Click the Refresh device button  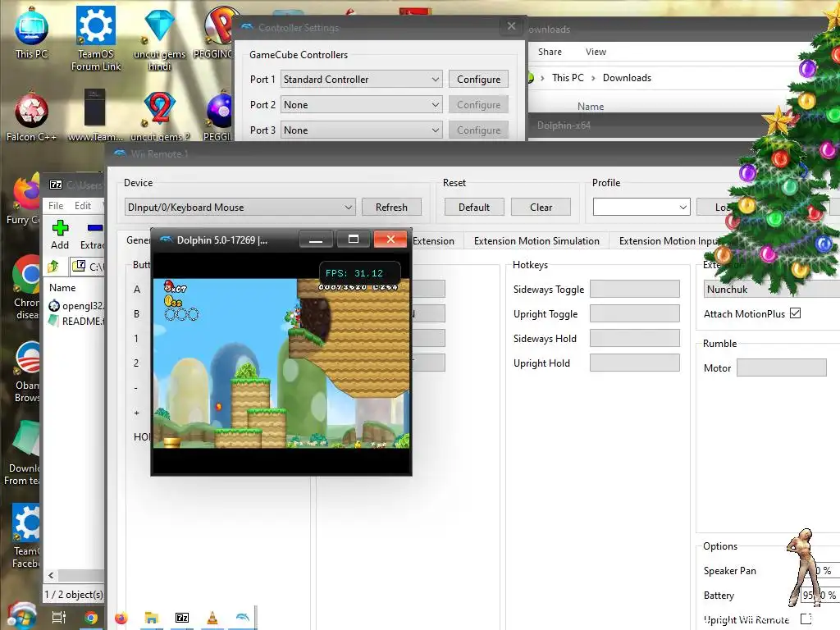391,208
